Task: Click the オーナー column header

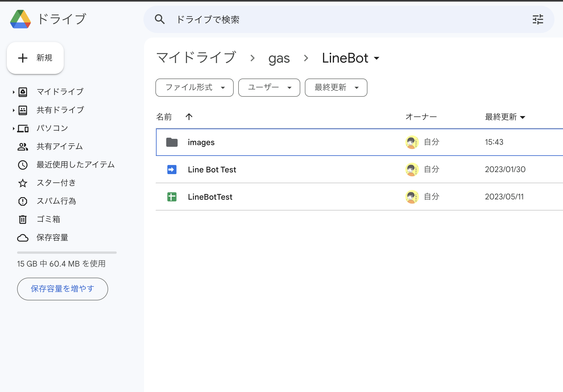Action: (421, 117)
